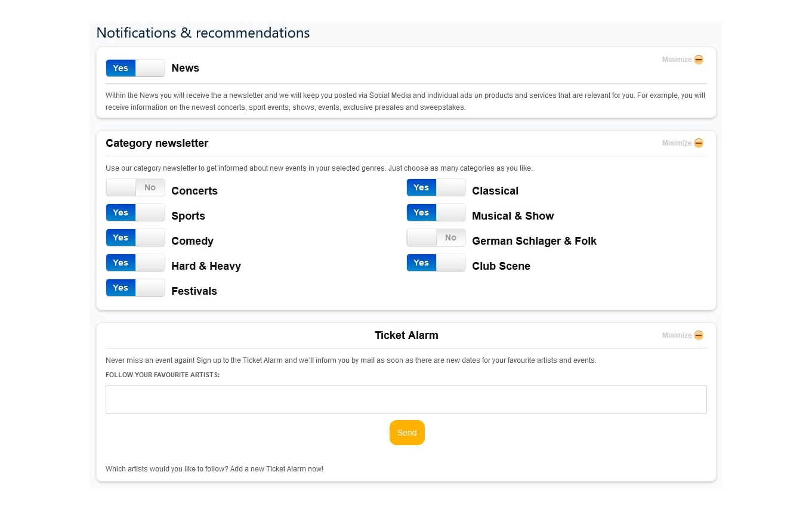
Task: Click the 'Within the News' description paragraph
Action: [406, 101]
